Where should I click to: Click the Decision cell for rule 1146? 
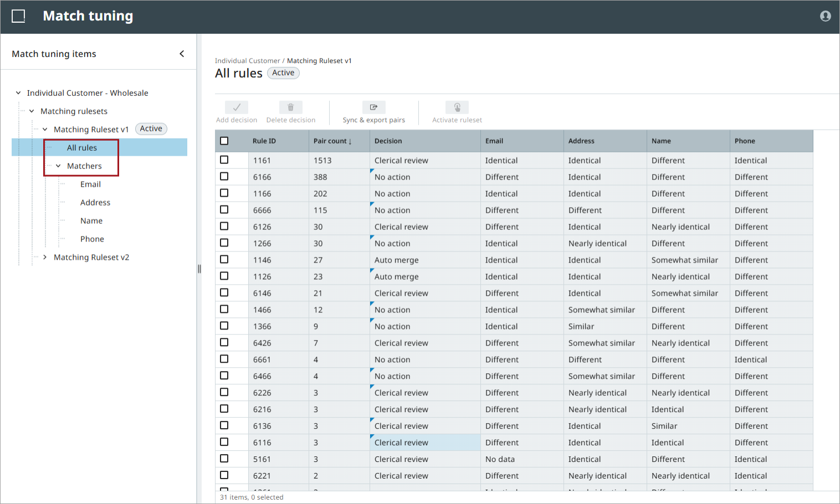tap(425, 260)
